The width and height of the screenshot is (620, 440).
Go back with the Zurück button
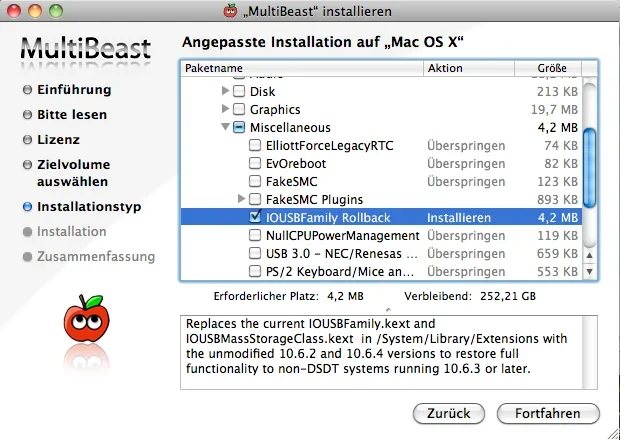449,413
